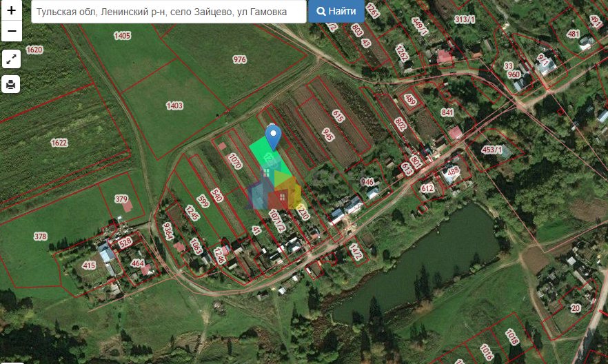Select parcel labeled 313/1
This screenshot has width=608, height=364.
pyautogui.click(x=465, y=19)
